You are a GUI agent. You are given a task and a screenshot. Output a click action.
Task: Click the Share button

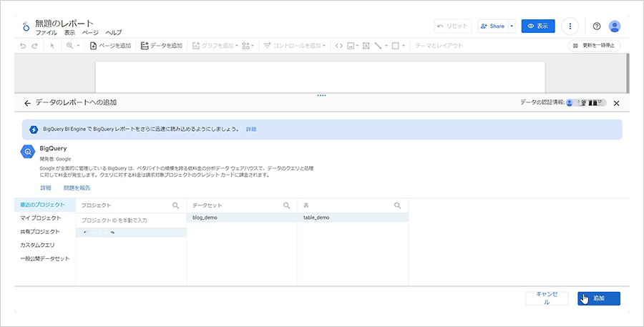point(493,26)
